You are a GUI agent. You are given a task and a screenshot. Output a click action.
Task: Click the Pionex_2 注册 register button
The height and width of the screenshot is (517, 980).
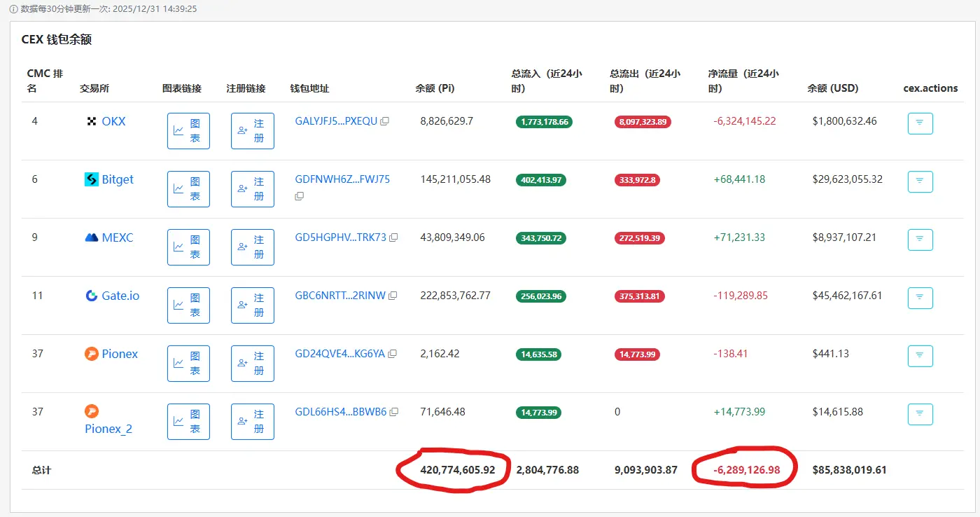253,422
